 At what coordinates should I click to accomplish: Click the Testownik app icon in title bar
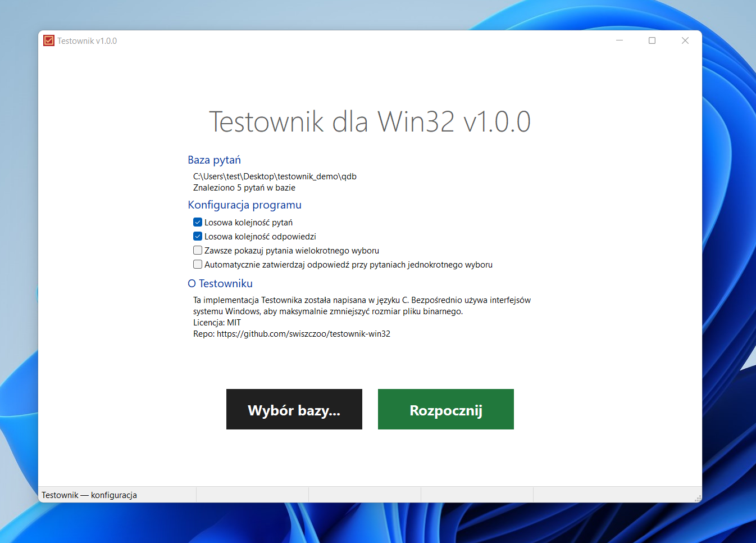point(49,40)
